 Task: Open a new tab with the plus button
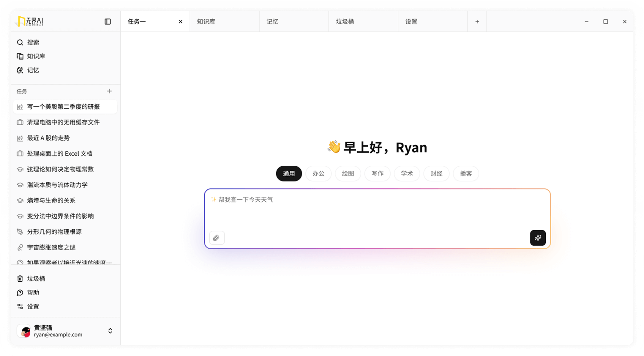tap(477, 21)
